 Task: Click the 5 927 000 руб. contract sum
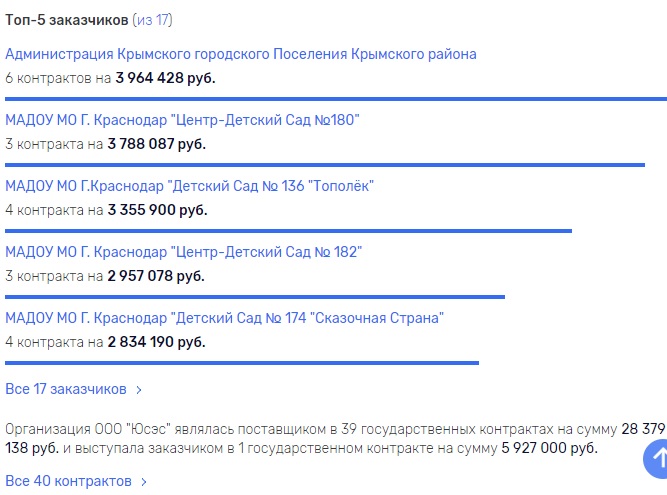[549, 448]
